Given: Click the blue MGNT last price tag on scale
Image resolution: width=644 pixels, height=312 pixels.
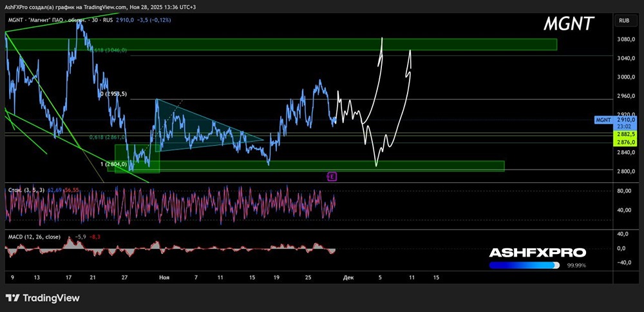Looking at the screenshot, I should click(616, 120).
